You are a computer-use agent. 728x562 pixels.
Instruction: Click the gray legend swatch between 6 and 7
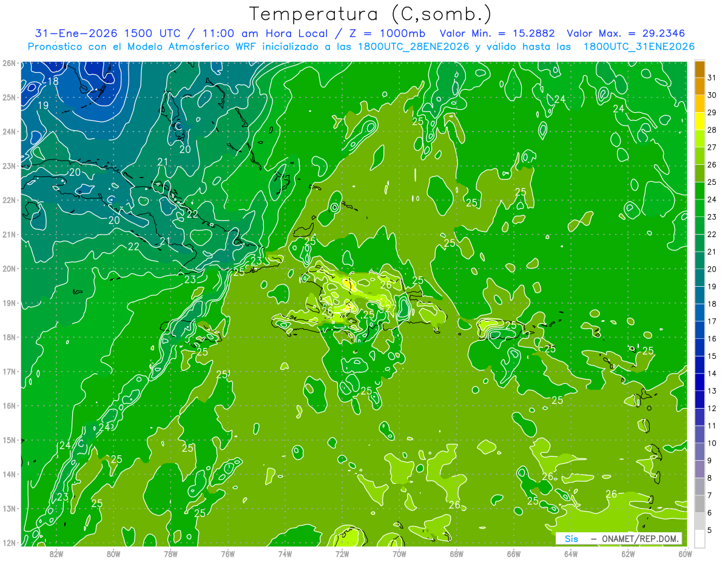pyautogui.click(x=699, y=504)
